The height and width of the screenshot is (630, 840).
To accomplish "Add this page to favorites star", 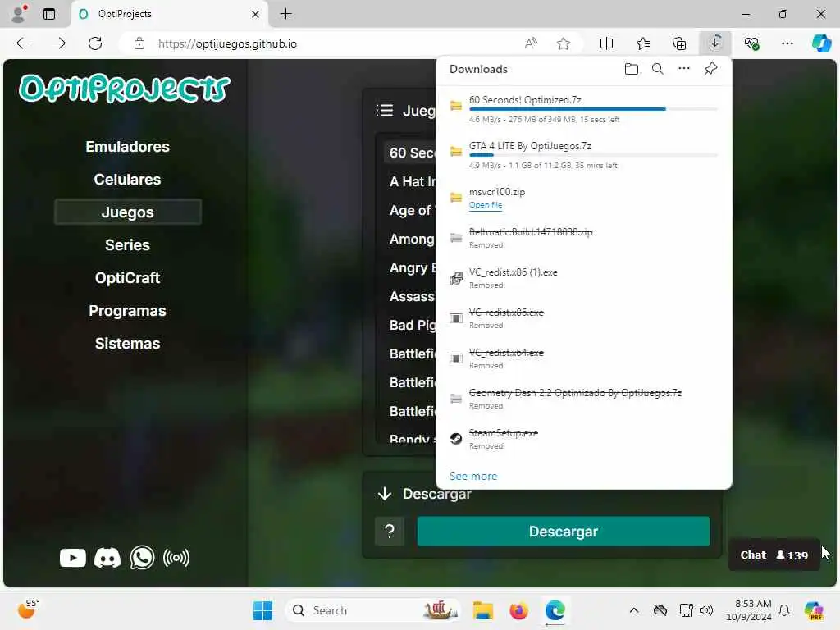I will click(563, 43).
